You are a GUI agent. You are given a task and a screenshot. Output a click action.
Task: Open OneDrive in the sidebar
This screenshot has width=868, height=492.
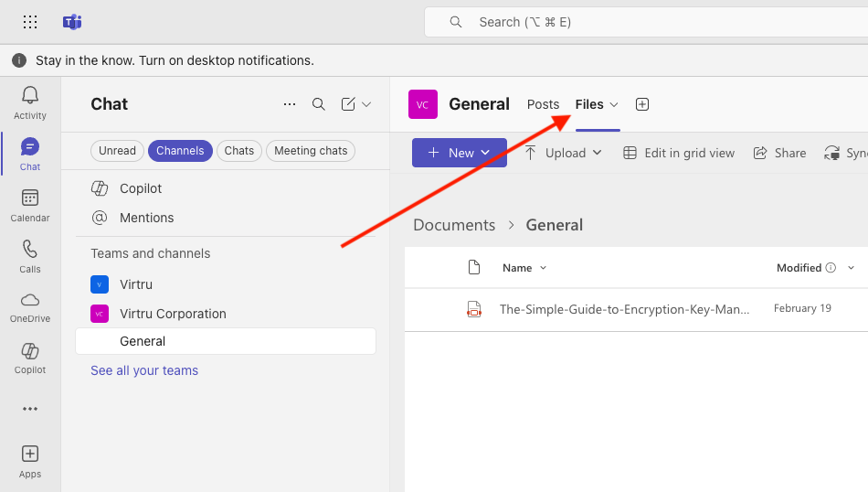point(30,307)
